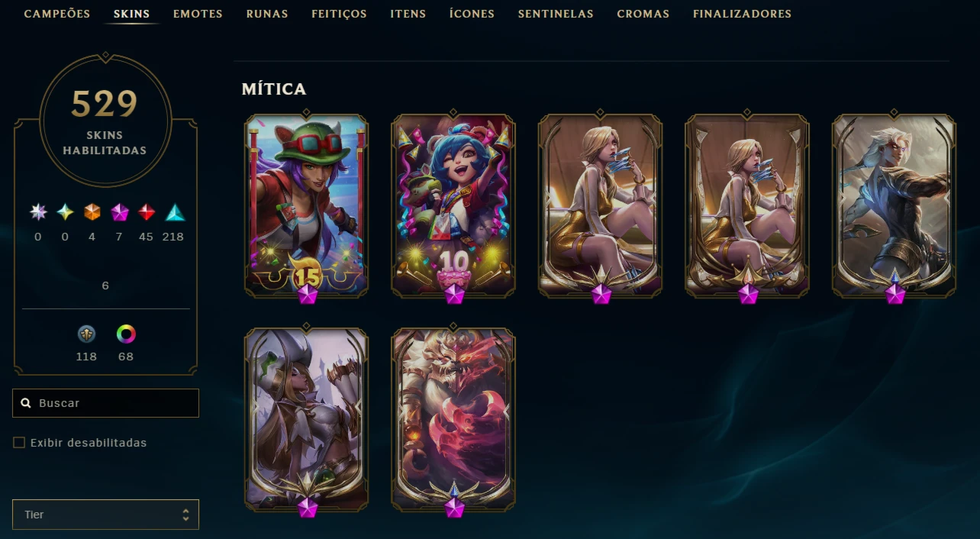Open the Finalizadores tab
The height and width of the screenshot is (539, 980).
click(x=742, y=14)
